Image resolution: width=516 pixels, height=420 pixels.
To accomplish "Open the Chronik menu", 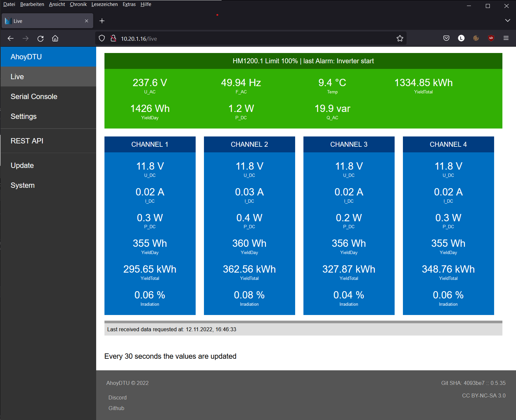I will 78,4.
